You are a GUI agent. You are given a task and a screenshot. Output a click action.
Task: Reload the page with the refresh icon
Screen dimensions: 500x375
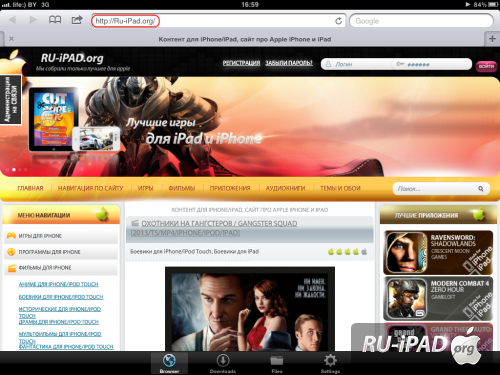(x=338, y=21)
